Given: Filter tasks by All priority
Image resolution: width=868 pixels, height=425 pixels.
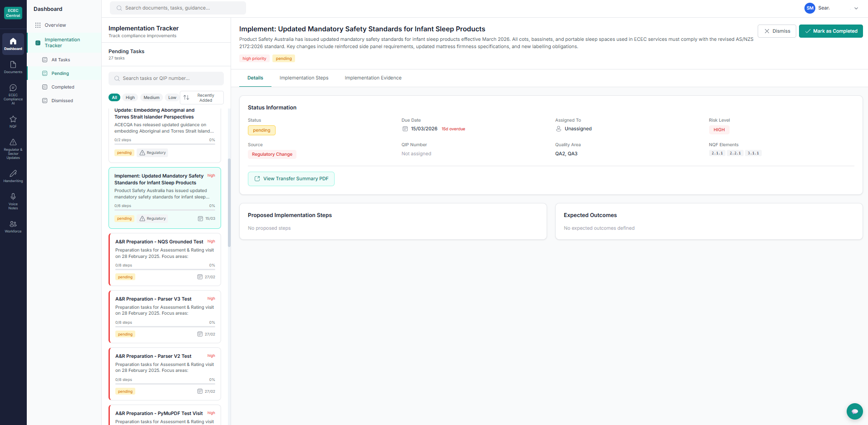Looking at the screenshot, I should pyautogui.click(x=114, y=98).
